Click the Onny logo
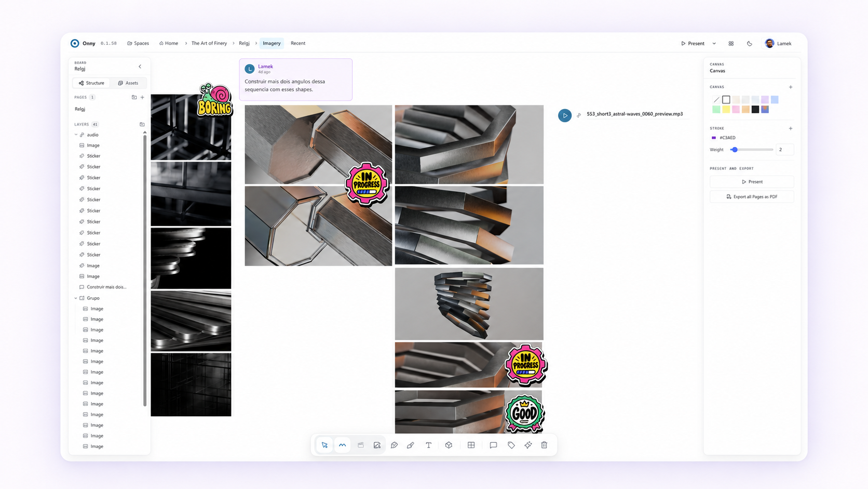868x489 pixels. [75, 43]
